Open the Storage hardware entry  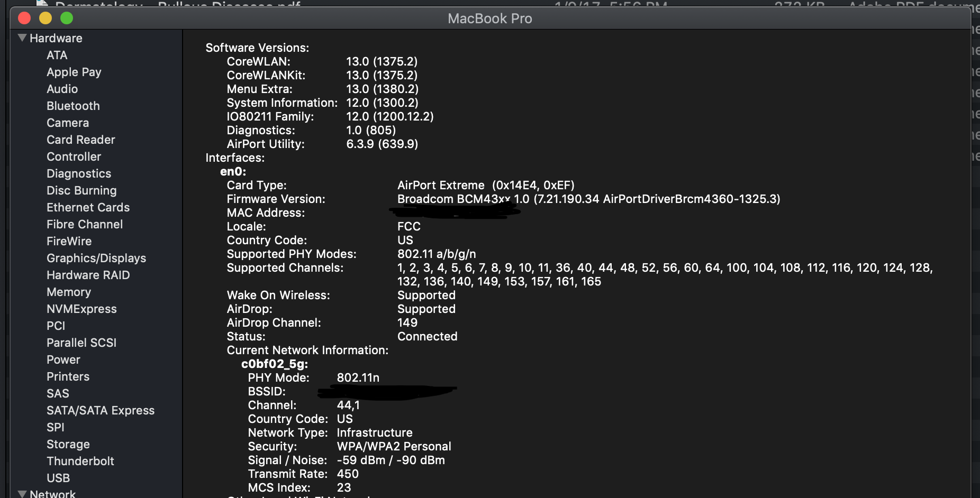click(68, 444)
